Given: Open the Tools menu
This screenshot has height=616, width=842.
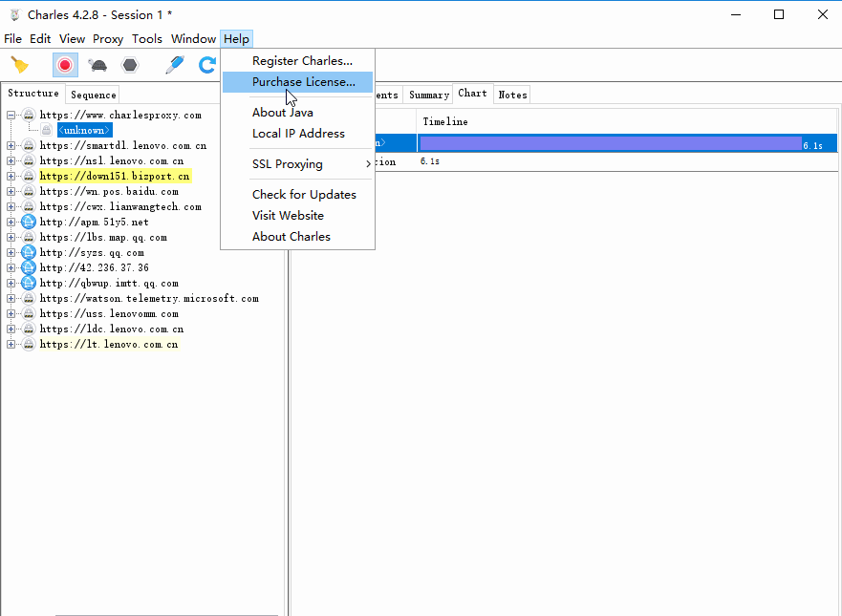Looking at the screenshot, I should 147,38.
